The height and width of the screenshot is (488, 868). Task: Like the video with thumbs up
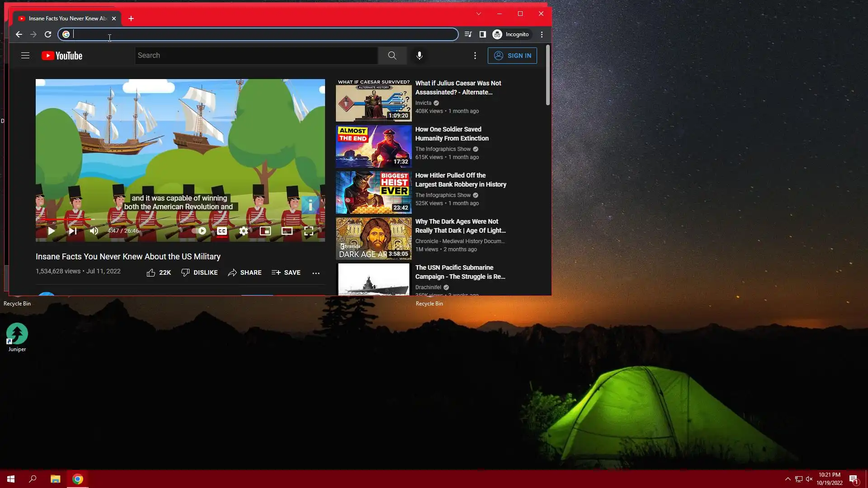151,272
